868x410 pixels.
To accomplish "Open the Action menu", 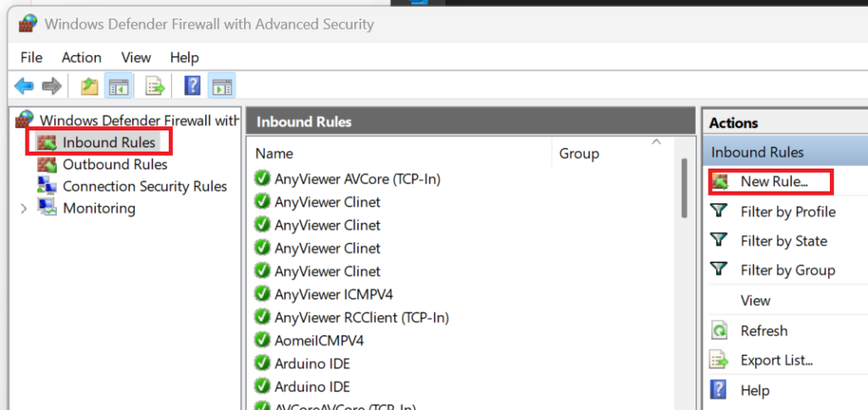I will click(81, 58).
